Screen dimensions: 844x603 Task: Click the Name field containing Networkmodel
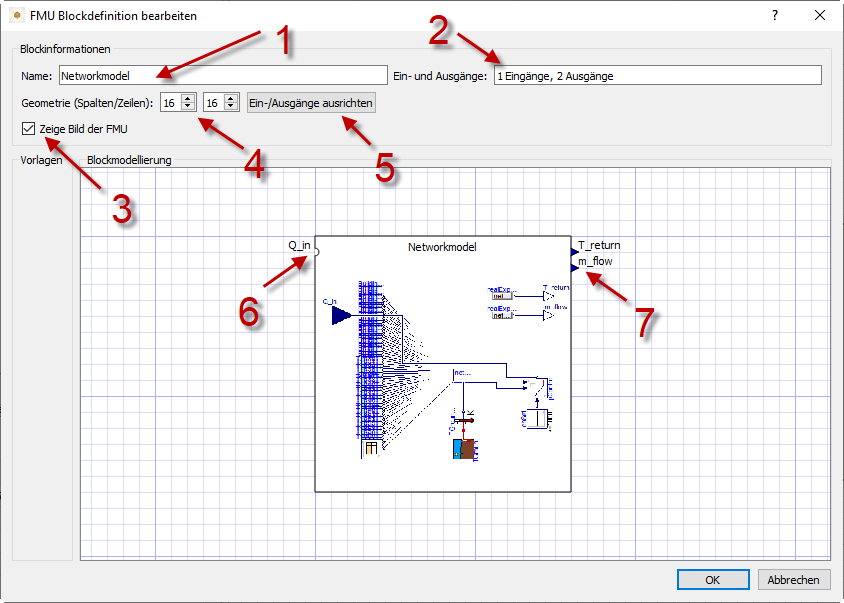point(223,75)
